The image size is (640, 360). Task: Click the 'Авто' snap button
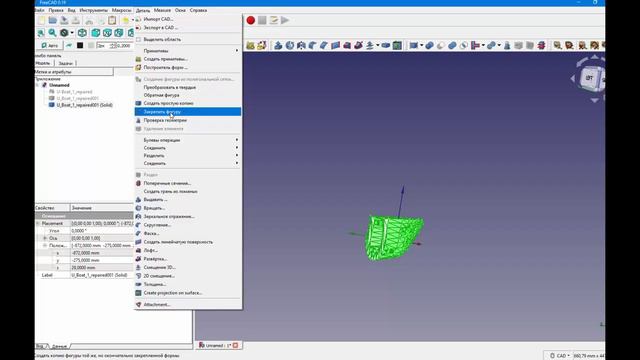[x=50, y=45]
